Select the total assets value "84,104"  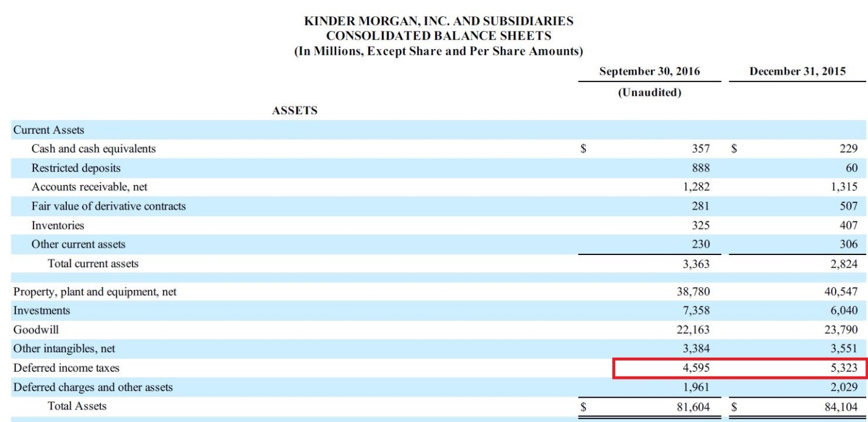tap(842, 406)
